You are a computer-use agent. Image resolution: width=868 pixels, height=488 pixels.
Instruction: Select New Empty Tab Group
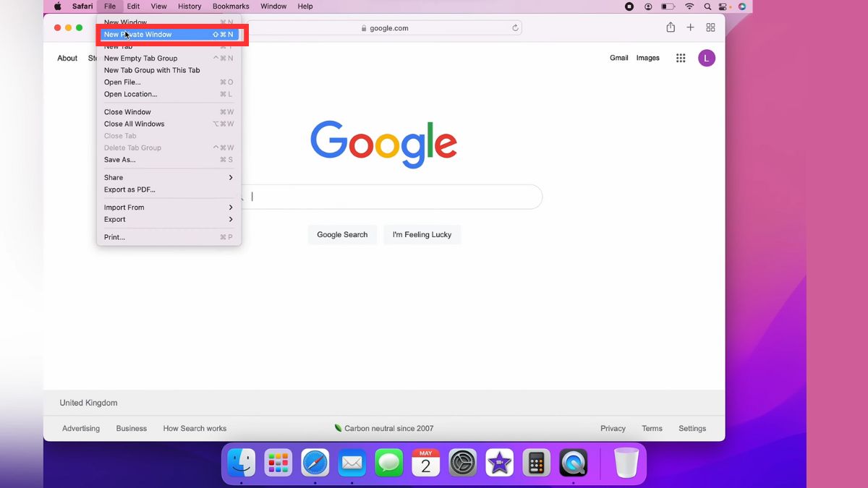point(169,59)
